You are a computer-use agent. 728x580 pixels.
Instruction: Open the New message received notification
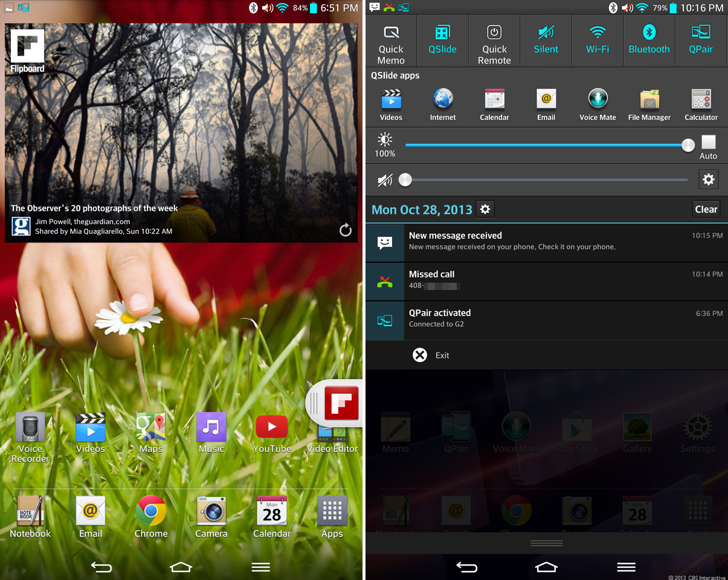point(547,242)
